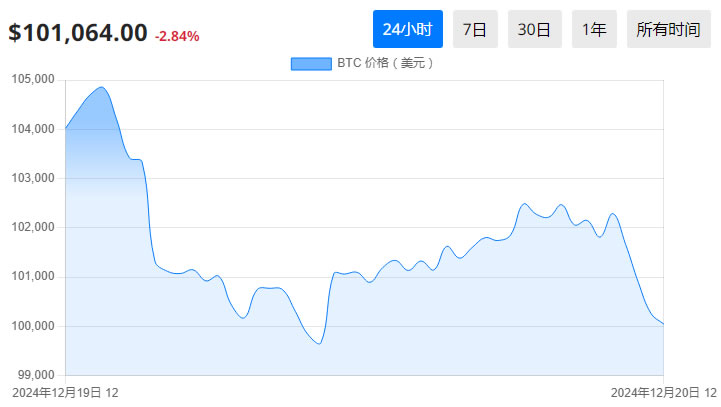Click the 99,000 y-axis label
Screen dimensions: 721x407
coord(35,375)
